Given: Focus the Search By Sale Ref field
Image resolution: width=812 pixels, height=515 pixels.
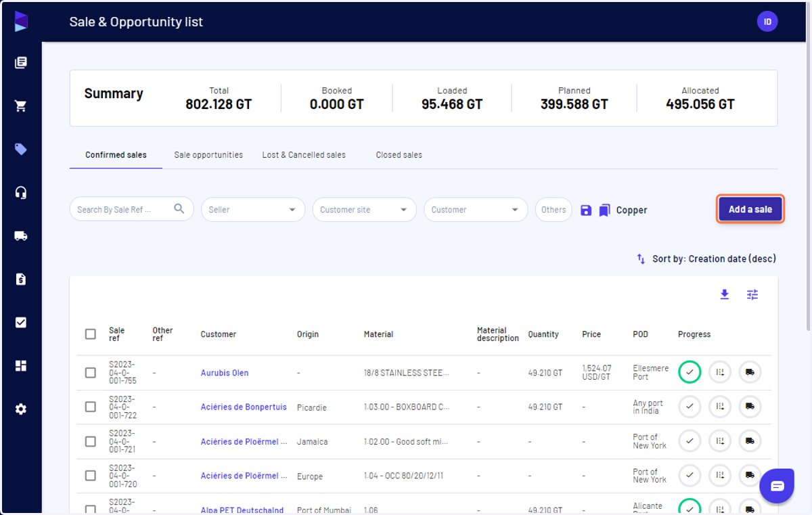Looking at the screenshot, I should 131,210.
